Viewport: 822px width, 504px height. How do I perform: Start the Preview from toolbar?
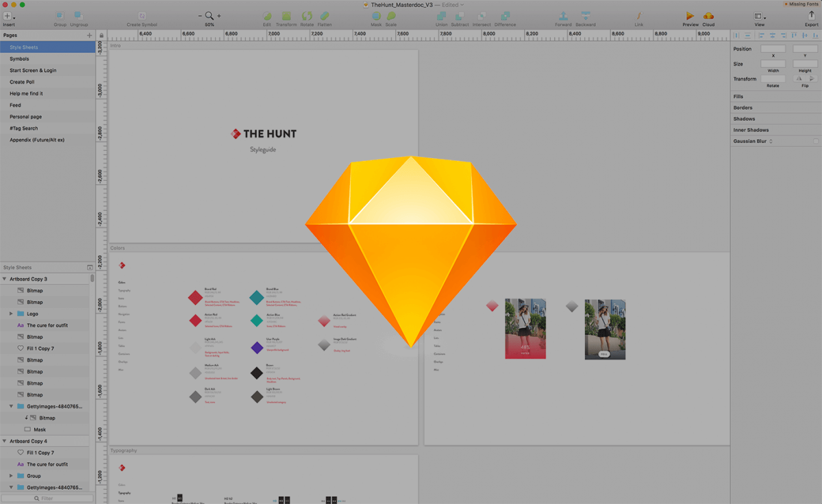690,16
